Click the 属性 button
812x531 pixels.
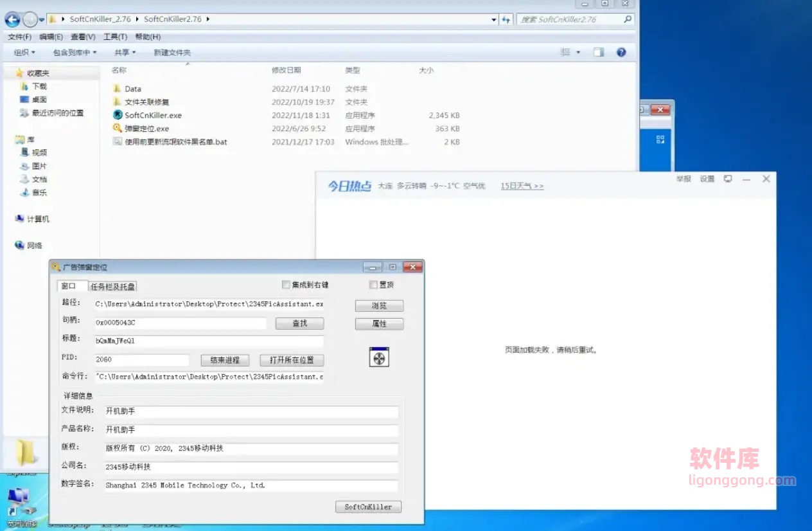pyautogui.click(x=379, y=324)
